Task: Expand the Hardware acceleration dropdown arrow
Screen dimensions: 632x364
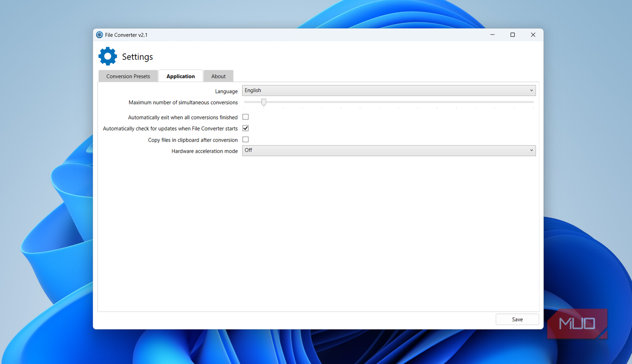Action: tap(532, 150)
